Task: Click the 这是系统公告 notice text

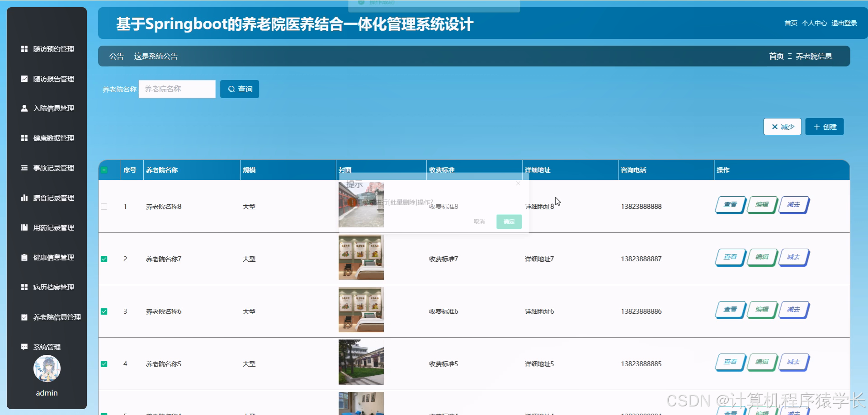Action: pyautogui.click(x=156, y=56)
